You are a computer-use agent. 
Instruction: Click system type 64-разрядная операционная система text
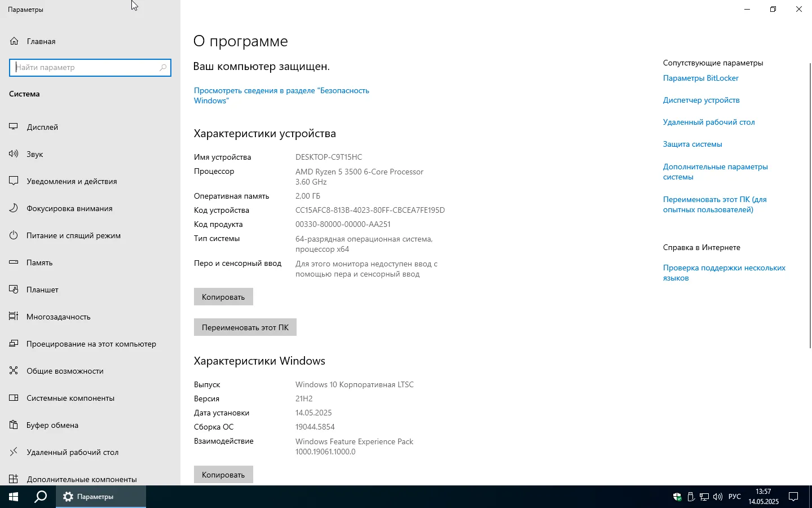click(x=364, y=244)
